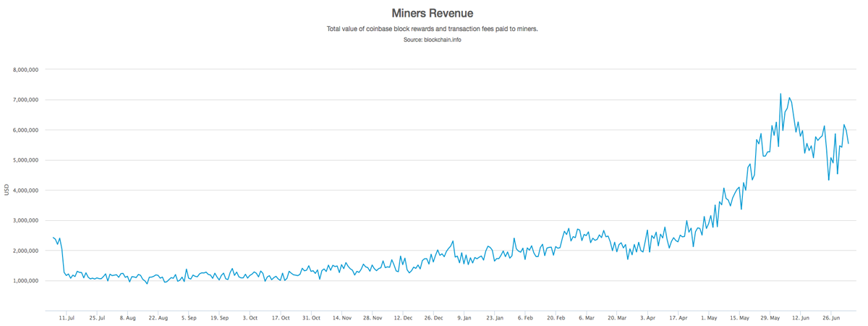Screen dimensions: 868x326
Task: Click the "22. Aug" date label
Action: coord(158,317)
